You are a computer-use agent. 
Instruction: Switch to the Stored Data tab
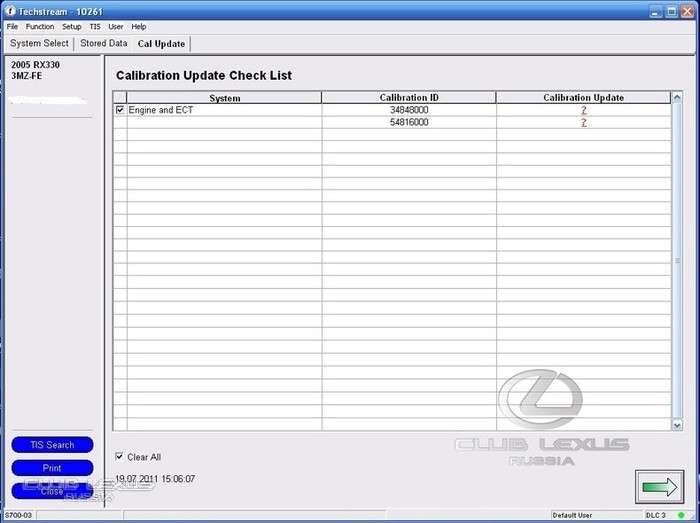(x=104, y=44)
